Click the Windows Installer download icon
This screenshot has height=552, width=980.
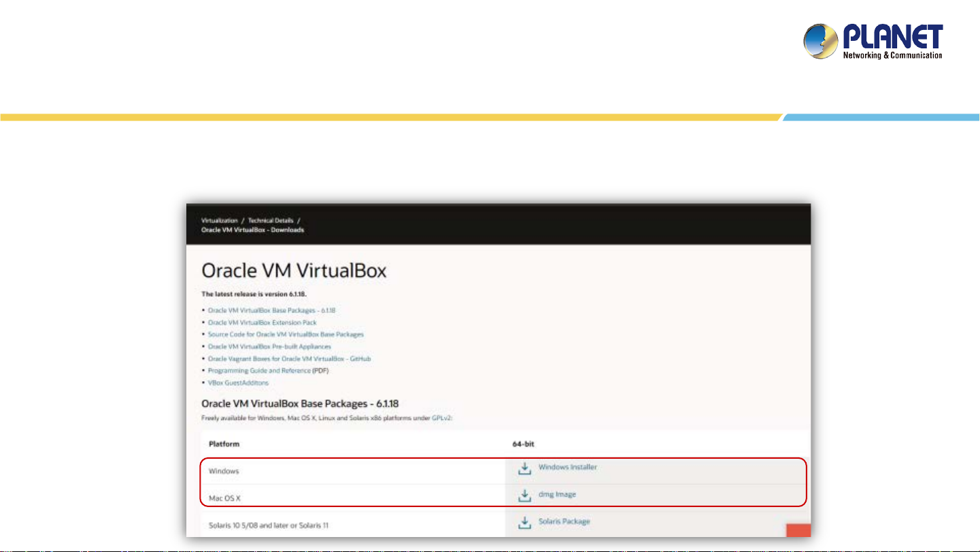coord(524,468)
